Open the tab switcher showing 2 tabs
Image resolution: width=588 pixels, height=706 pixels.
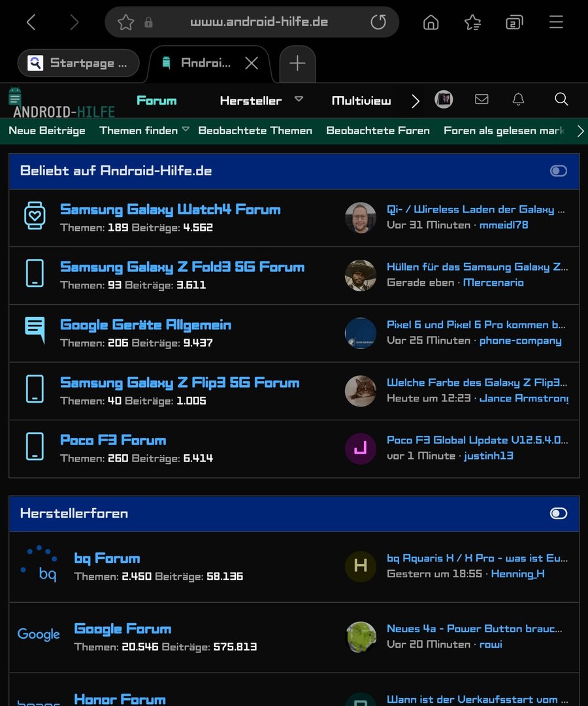pyautogui.click(x=514, y=22)
